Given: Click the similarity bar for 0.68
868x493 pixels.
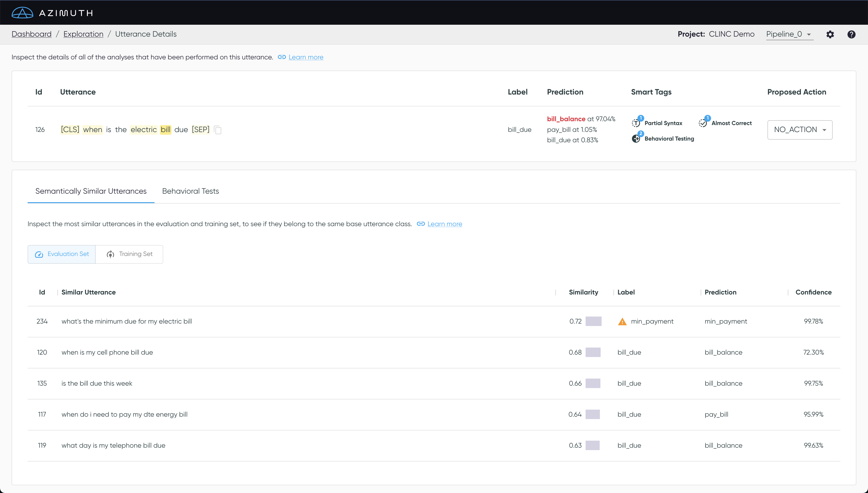Looking at the screenshot, I should 593,352.
